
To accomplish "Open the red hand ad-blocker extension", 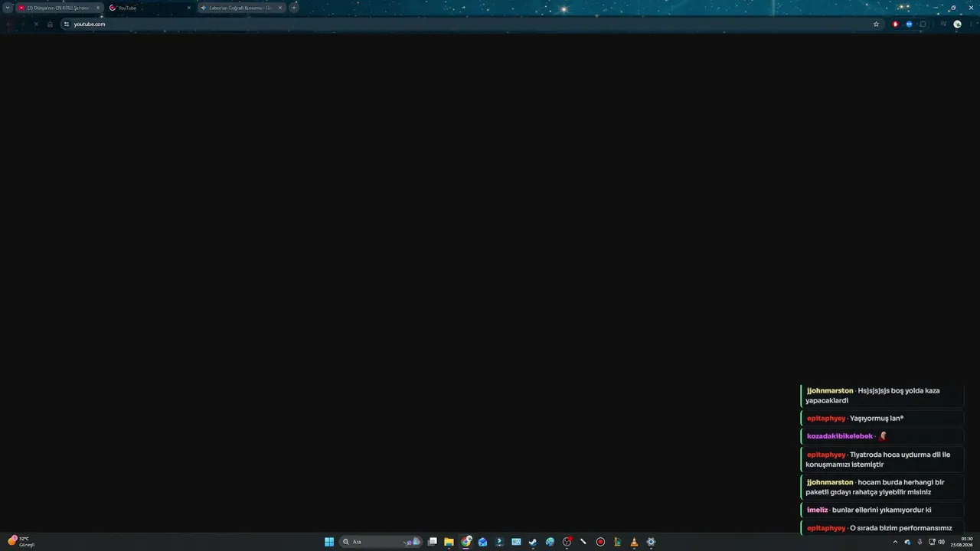I will pyautogui.click(x=895, y=24).
